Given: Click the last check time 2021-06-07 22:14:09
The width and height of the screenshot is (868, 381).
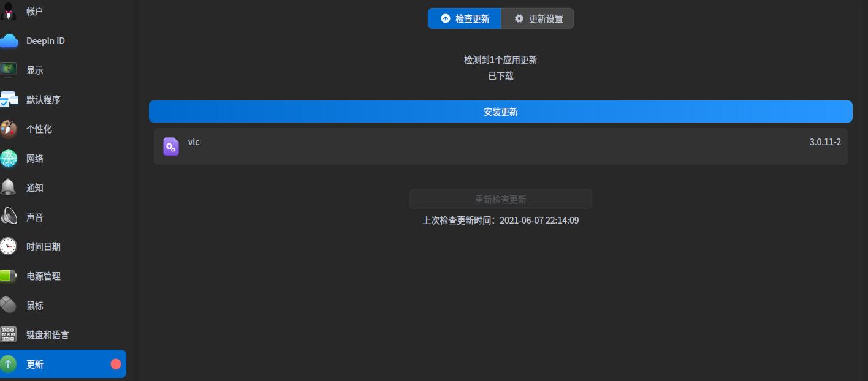Looking at the screenshot, I should coord(539,221).
